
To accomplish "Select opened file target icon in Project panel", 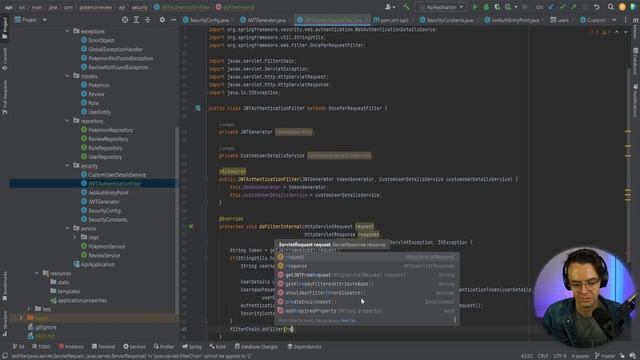I will (x=125, y=20).
